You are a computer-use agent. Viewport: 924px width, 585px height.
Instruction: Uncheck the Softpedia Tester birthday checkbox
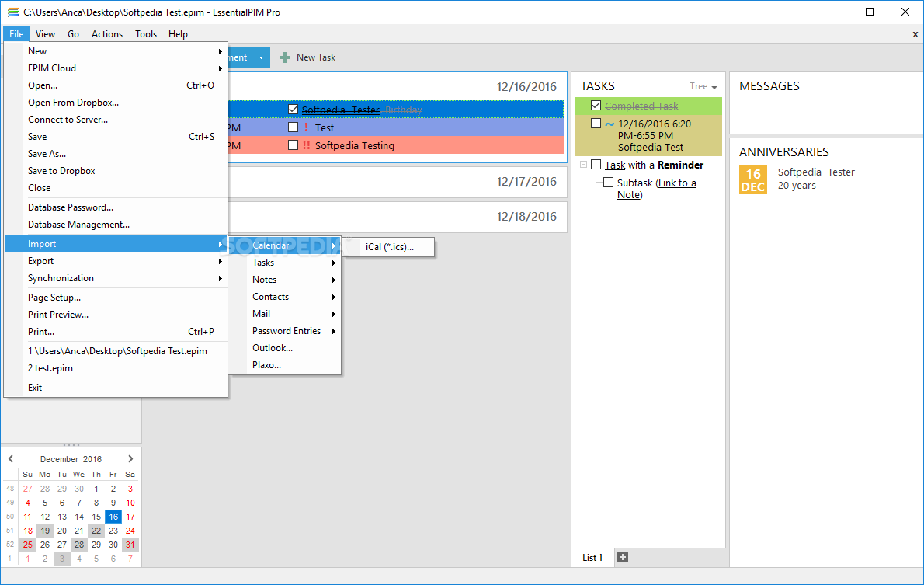pyautogui.click(x=293, y=109)
